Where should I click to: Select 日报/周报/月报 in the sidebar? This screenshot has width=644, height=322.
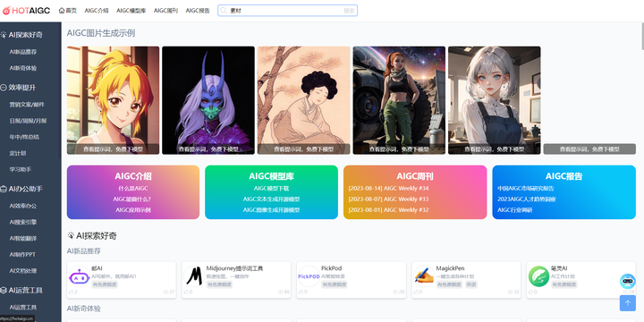(x=28, y=121)
